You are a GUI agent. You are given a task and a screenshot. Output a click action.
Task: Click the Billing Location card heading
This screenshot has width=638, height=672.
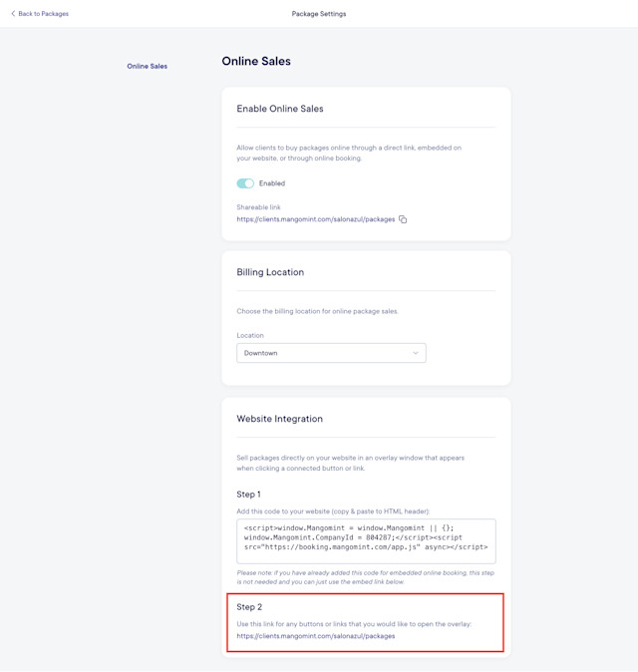(270, 272)
